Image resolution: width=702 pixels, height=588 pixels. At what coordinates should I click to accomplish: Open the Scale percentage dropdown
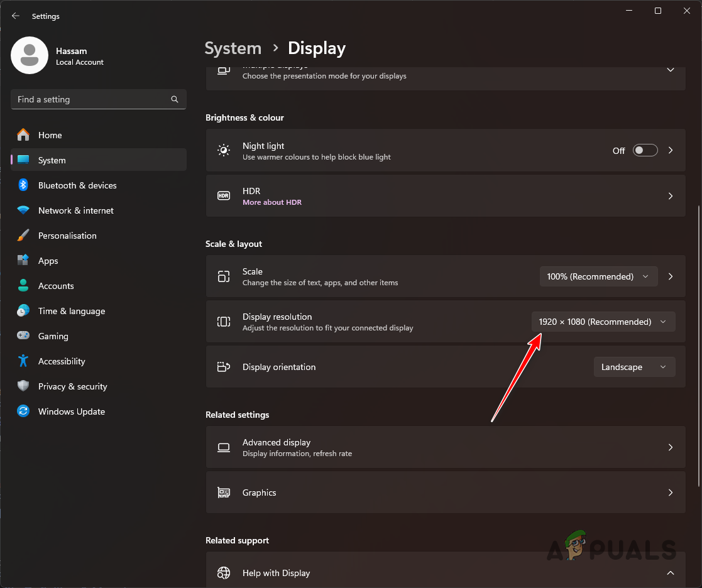coord(598,276)
